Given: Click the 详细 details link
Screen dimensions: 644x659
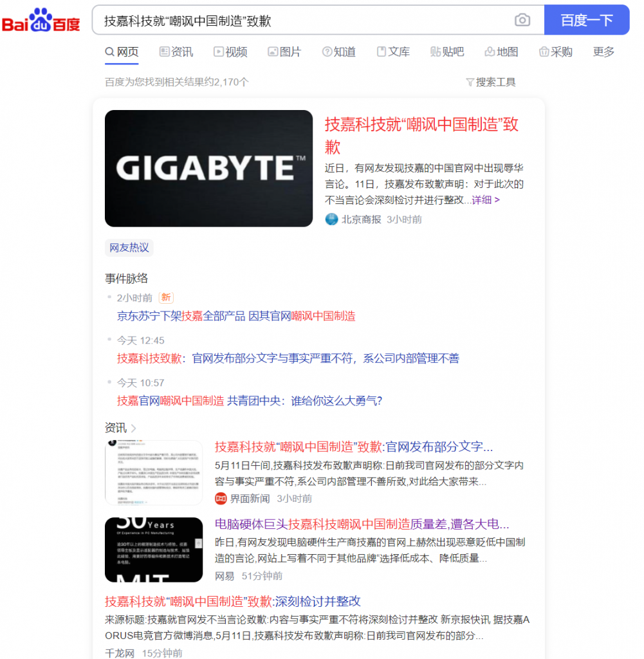Looking at the screenshot, I should 486,200.
